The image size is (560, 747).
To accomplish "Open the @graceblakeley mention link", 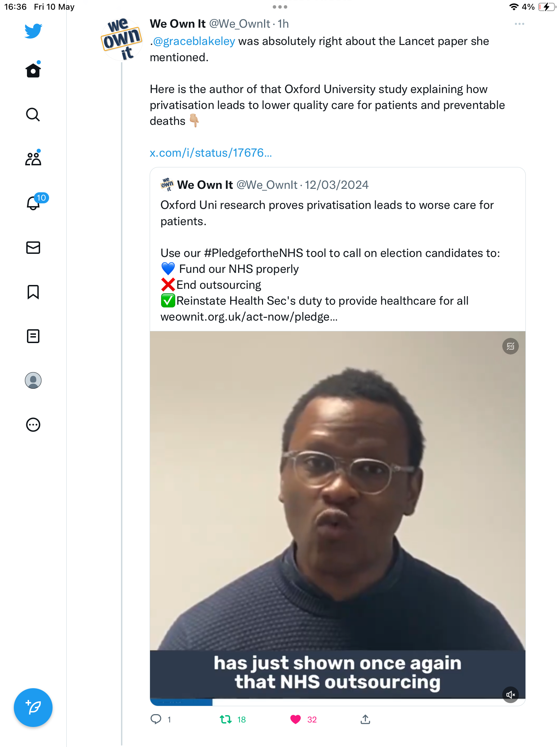I will pos(194,41).
